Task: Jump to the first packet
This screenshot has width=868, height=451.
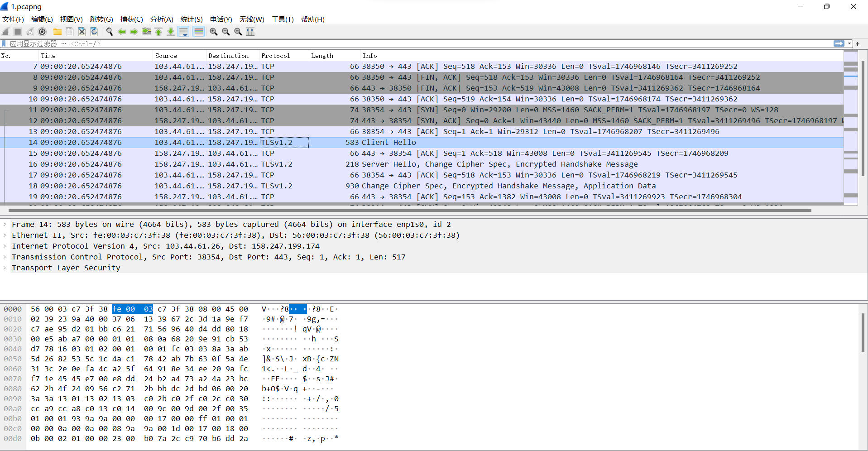Action: (x=158, y=32)
